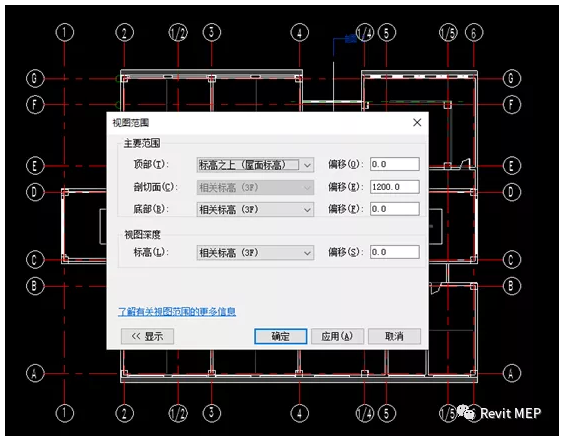Click the 主要范围 group label
The width and height of the screenshot is (564, 440).
tap(142, 144)
